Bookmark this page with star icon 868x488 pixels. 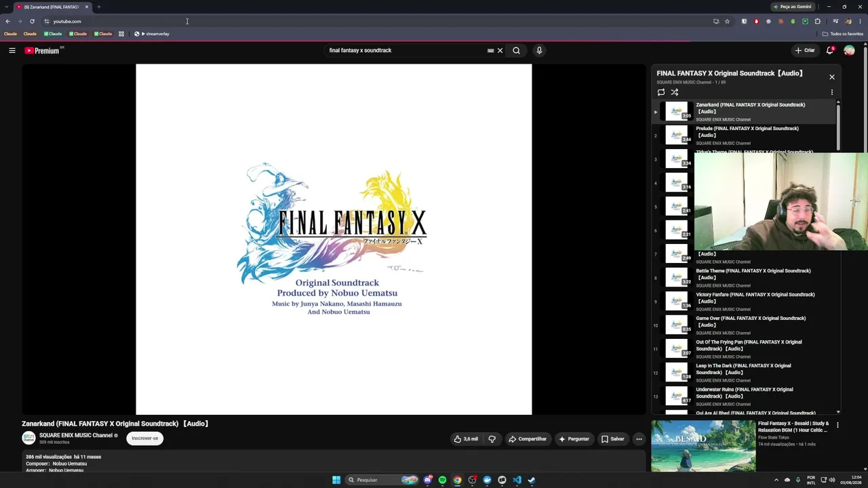[x=727, y=21]
